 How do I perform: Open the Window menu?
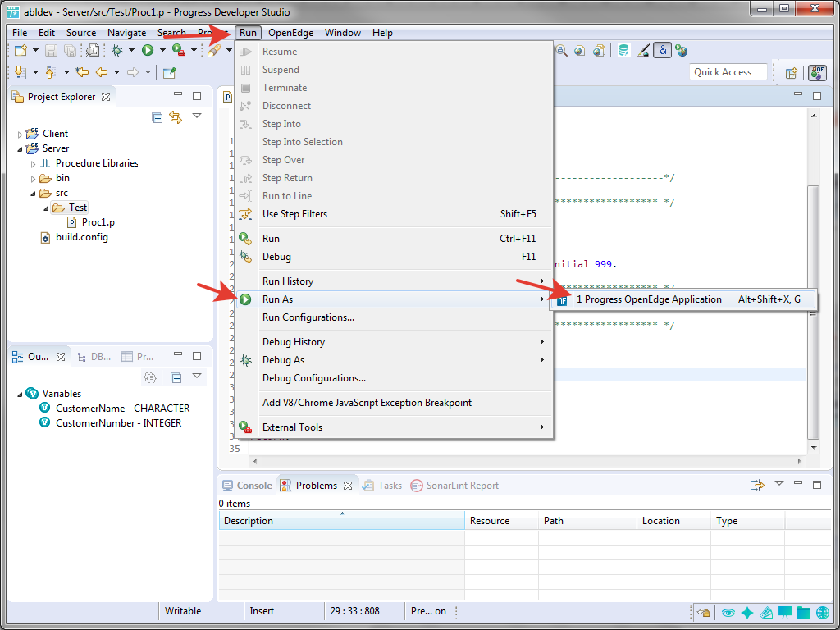343,33
